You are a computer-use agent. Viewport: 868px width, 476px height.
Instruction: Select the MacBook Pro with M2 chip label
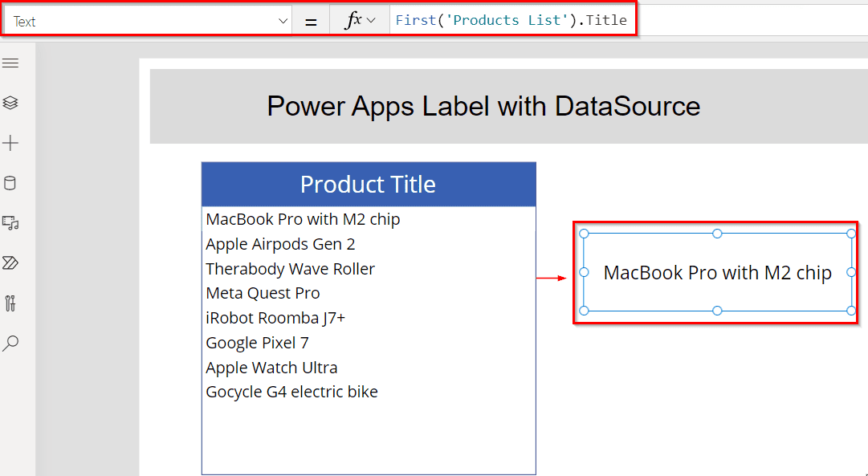pyautogui.click(x=716, y=273)
